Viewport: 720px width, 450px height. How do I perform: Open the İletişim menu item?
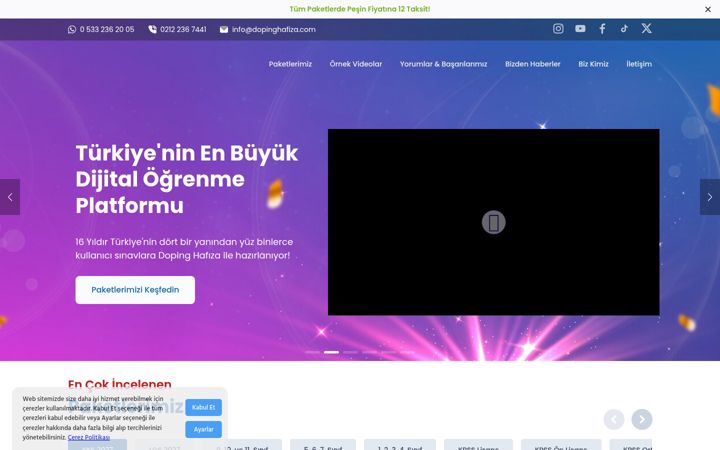tap(639, 64)
